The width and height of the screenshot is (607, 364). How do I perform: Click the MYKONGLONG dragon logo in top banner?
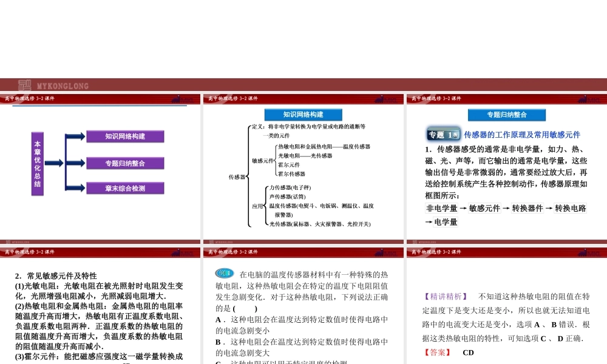(x=26, y=85)
